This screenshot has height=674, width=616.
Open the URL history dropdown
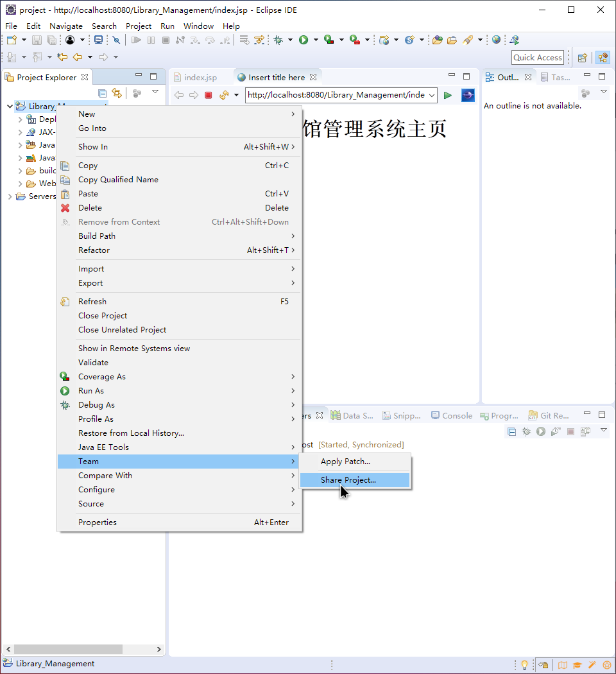click(x=432, y=95)
